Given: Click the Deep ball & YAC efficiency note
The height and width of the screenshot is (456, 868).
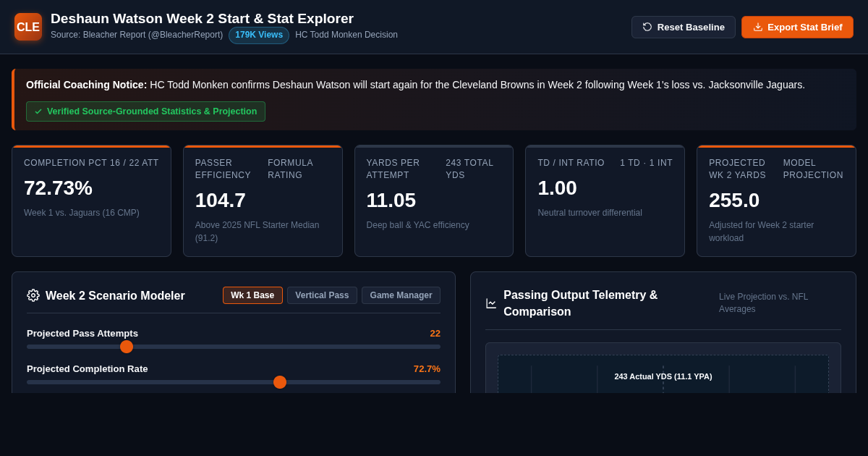Looking at the screenshot, I should (x=417, y=225).
